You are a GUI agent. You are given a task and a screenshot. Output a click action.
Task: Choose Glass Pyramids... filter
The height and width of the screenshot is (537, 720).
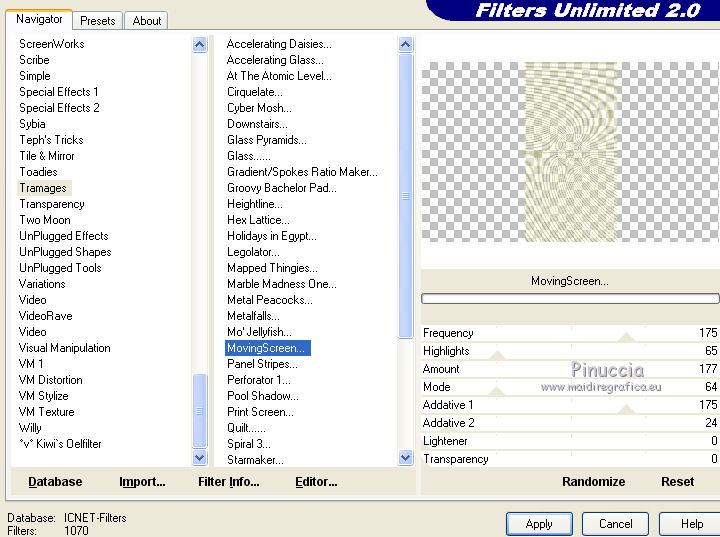click(267, 140)
